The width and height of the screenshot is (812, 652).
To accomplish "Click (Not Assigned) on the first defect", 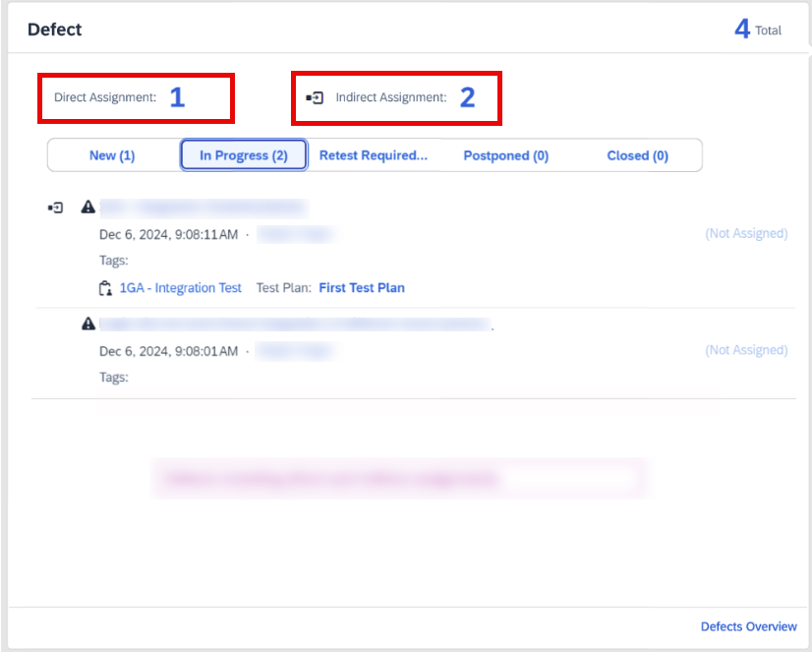I will pyautogui.click(x=746, y=234).
